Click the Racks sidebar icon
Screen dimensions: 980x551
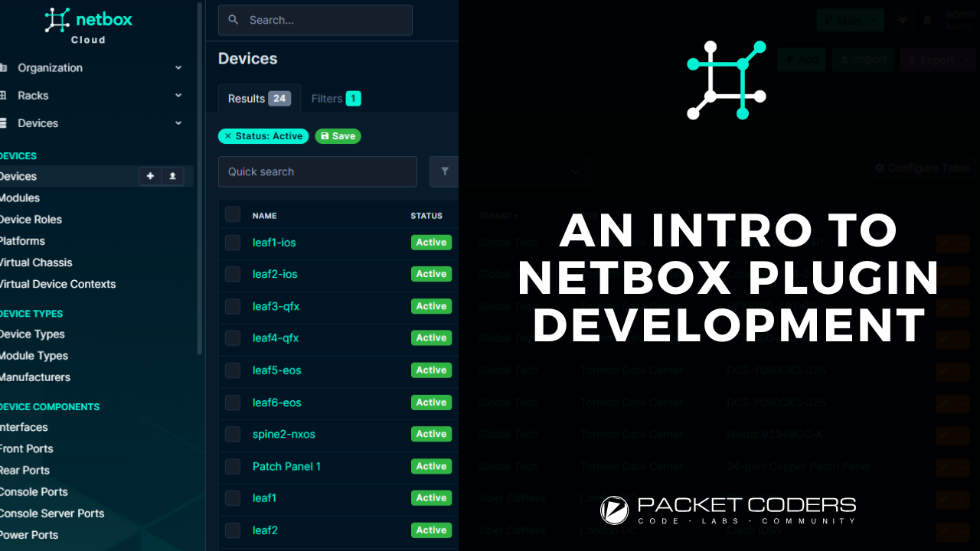point(4,96)
